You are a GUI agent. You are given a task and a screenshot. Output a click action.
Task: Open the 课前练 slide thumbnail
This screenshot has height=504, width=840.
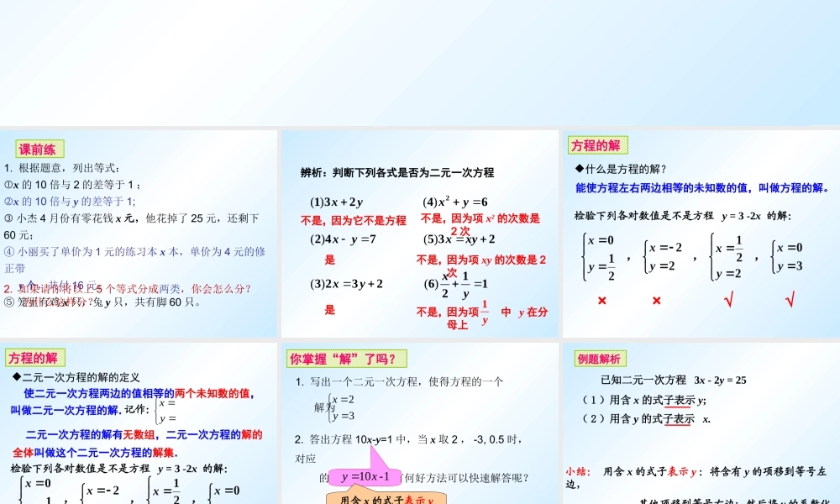click(139, 234)
